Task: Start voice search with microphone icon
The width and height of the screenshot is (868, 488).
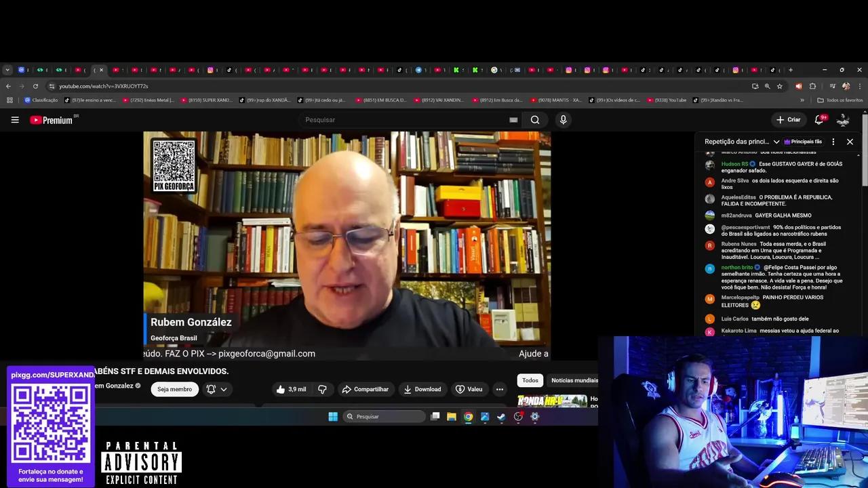Action: click(x=563, y=120)
